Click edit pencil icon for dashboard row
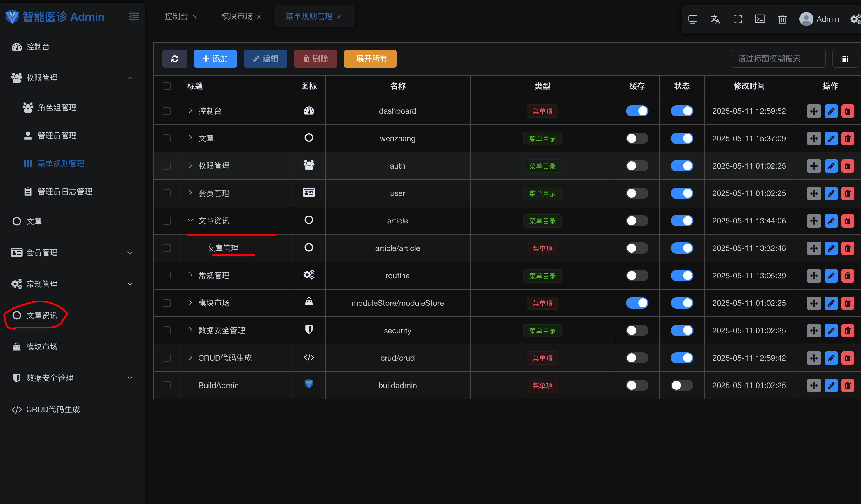This screenshot has width=861, height=504. pyautogui.click(x=831, y=111)
